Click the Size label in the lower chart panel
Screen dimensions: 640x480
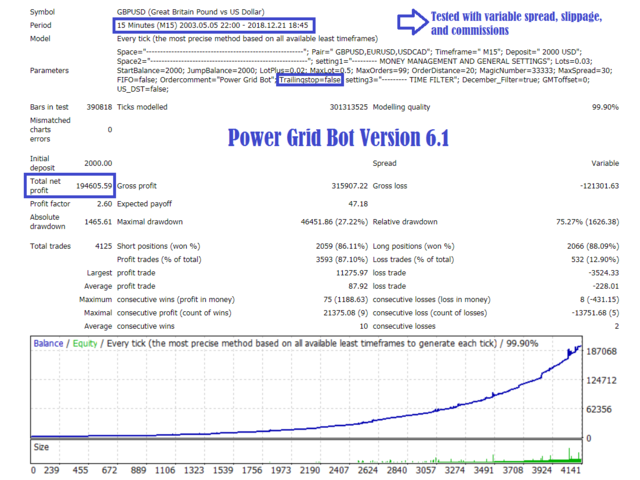(x=41, y=447)
